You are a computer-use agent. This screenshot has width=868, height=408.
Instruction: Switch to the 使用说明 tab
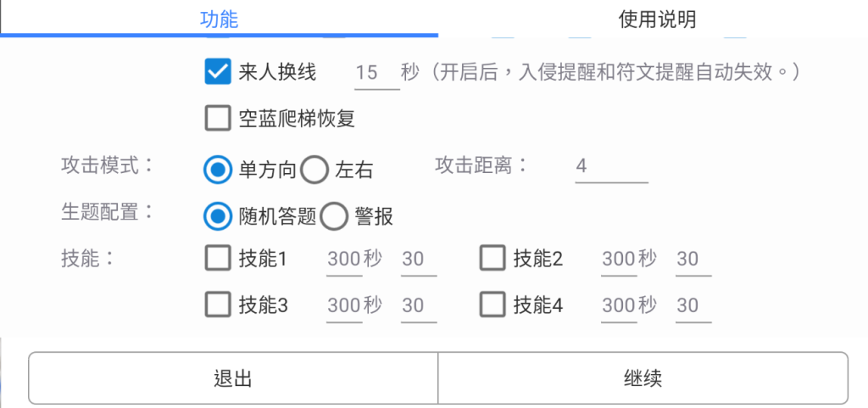pos(657,20)
